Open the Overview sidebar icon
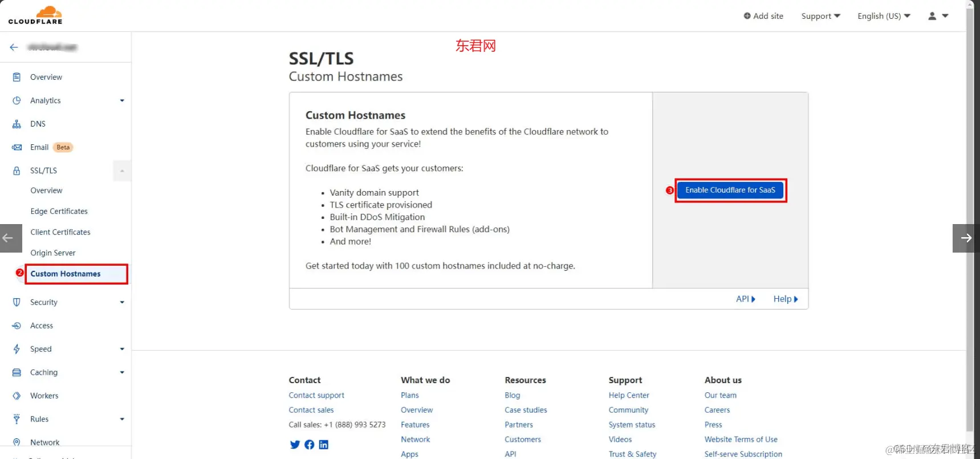 click(x=17, y=77)
